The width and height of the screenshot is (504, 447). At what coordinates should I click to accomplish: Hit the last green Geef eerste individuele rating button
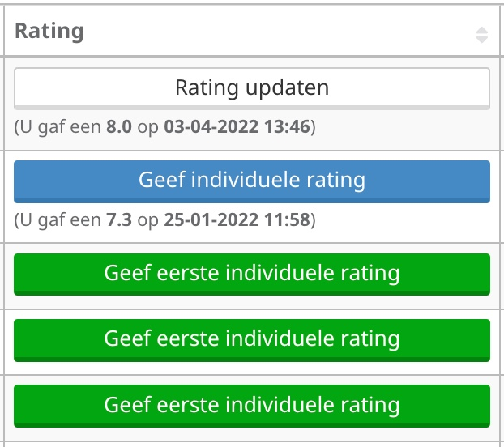252,404
